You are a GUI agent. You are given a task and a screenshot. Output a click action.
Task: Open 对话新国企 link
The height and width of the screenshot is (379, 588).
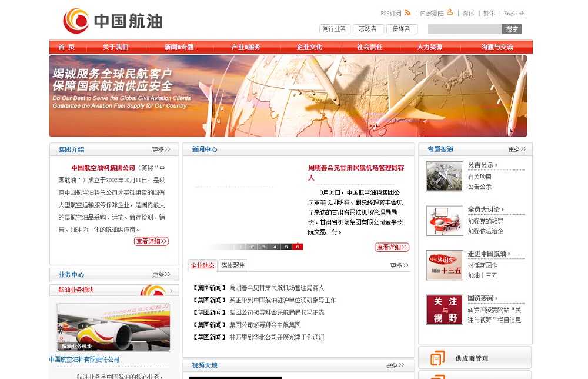coord(483,265)
